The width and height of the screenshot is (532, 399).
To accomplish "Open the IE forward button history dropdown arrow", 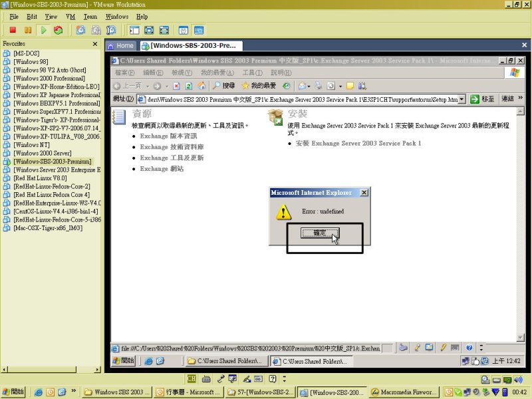I will point(167,86).
